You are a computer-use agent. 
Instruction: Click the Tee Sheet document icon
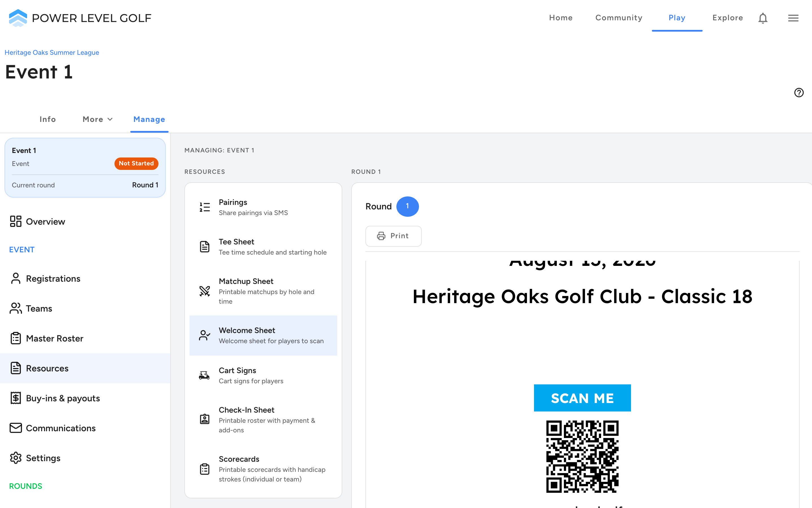pos(205,247)
